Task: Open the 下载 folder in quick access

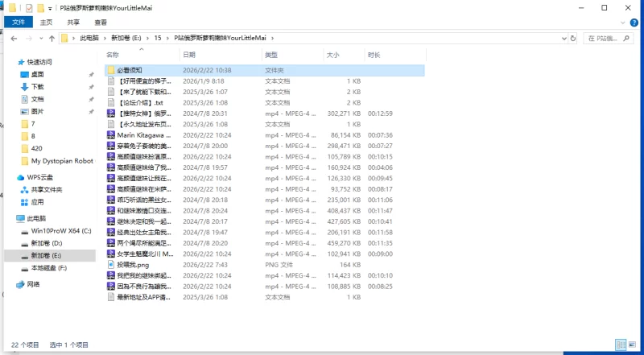Action: click(x=37, y=86)
